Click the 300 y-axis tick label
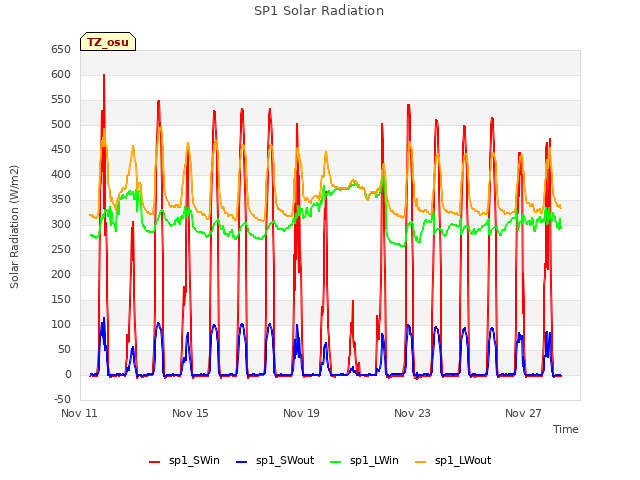The height and width of the screenshot is (480, 640). pos(61,224)
